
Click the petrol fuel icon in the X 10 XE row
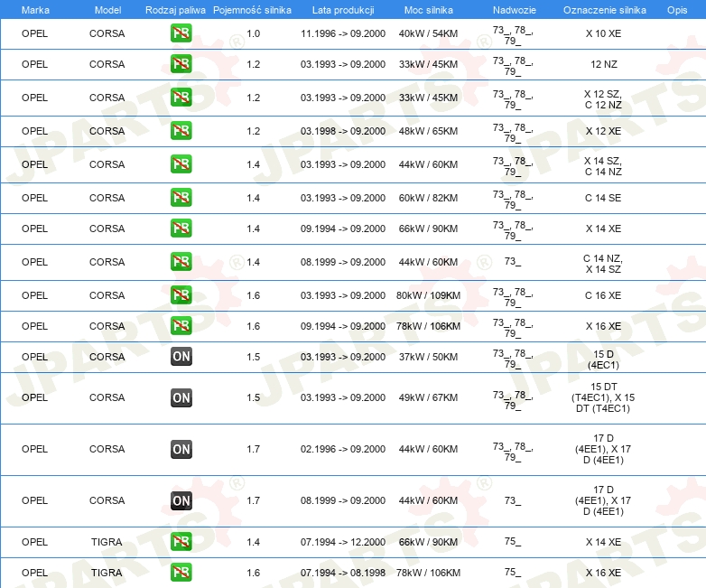tap(181, 33)
